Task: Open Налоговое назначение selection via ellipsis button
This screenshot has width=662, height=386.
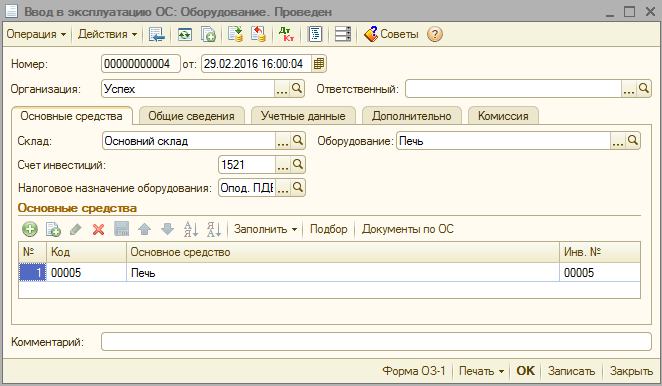Action: click(x=282, y=188)
